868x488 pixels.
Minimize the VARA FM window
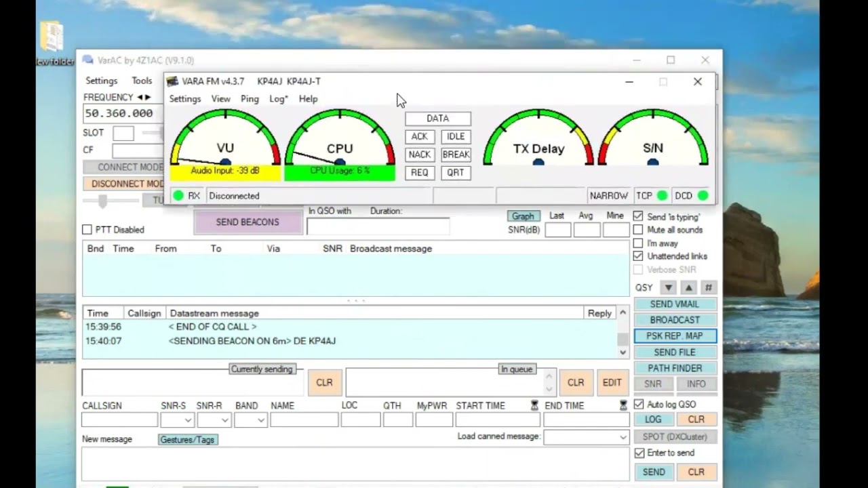click(629, 82)
